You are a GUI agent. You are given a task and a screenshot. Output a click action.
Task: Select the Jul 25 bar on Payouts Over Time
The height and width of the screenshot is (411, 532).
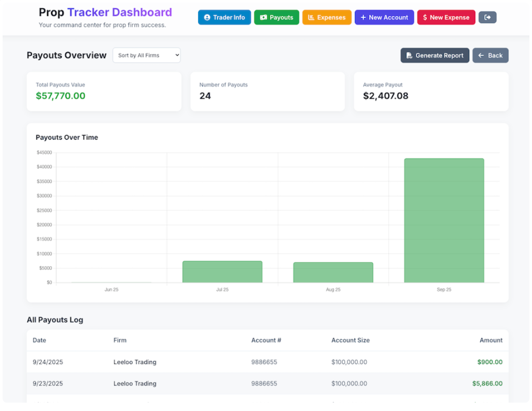(x=222, y=271)
